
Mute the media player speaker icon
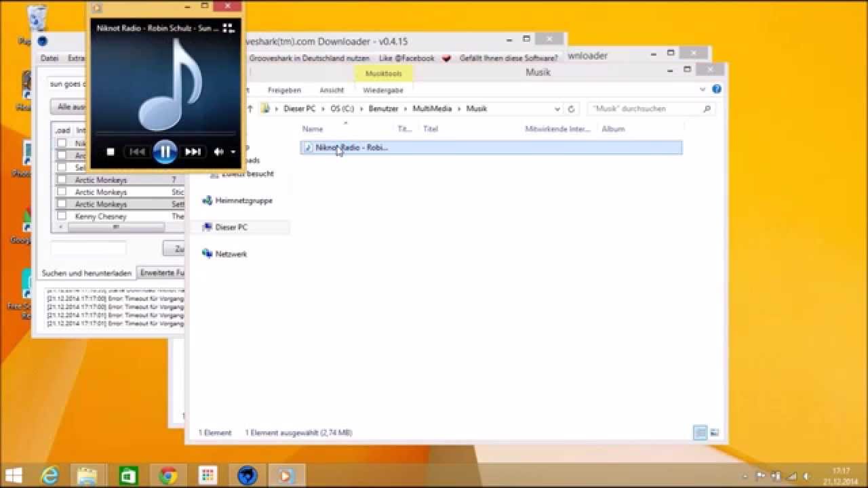click(x=218, y=152)
